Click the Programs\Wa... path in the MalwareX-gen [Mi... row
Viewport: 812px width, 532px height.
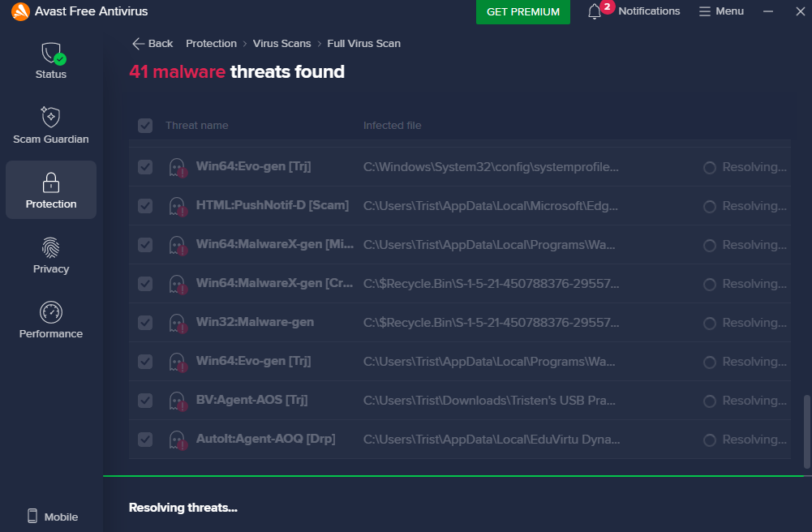489,245
